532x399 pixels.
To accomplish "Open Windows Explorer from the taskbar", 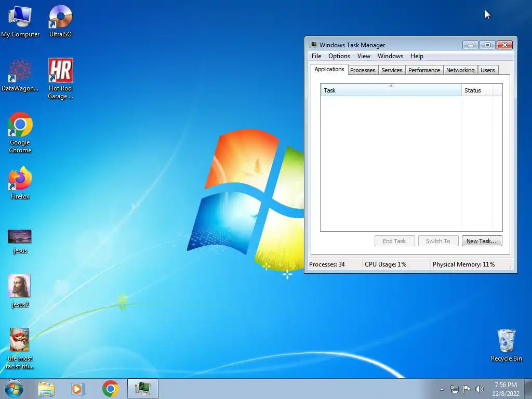I will [x=46, y=389].
